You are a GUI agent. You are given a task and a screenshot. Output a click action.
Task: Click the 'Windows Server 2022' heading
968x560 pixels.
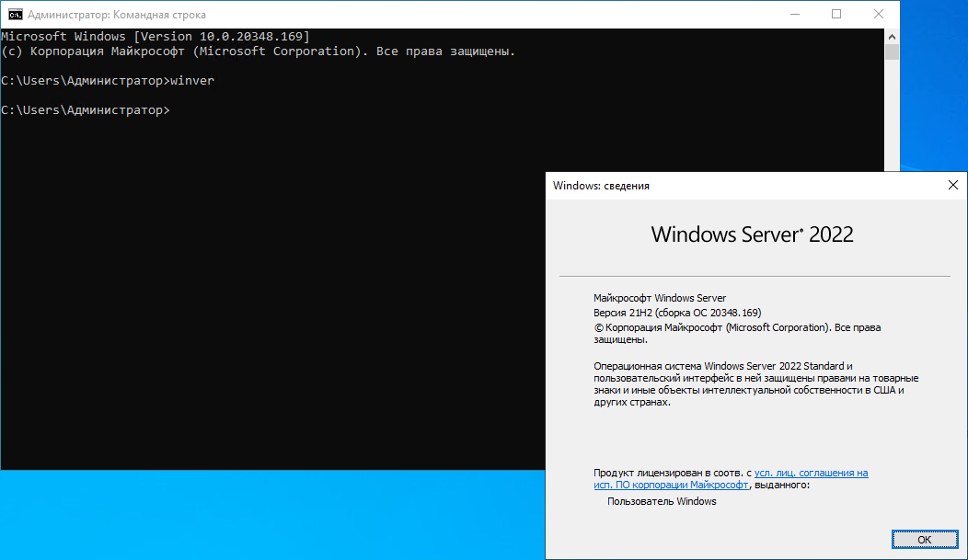752,234
